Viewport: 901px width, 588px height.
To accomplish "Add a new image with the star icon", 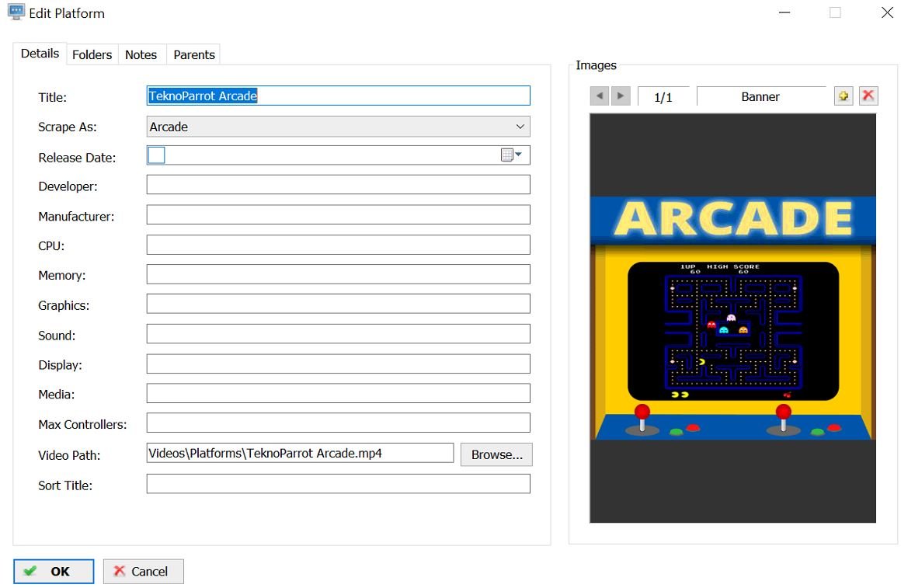I will pos(844,96).
